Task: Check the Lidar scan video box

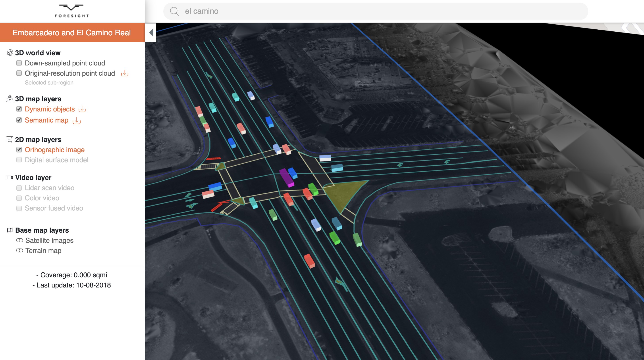Action: (19, 188)
